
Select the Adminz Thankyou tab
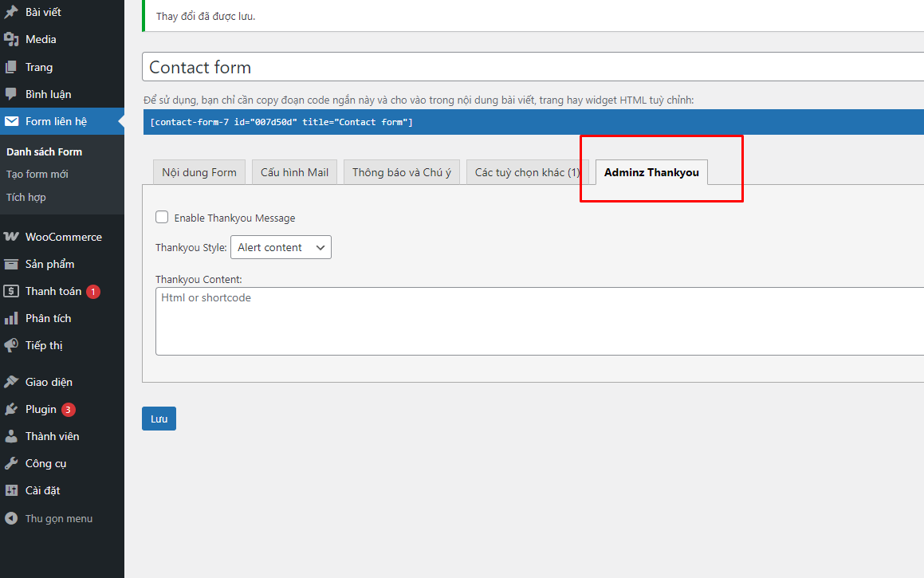tap(652, 172)
